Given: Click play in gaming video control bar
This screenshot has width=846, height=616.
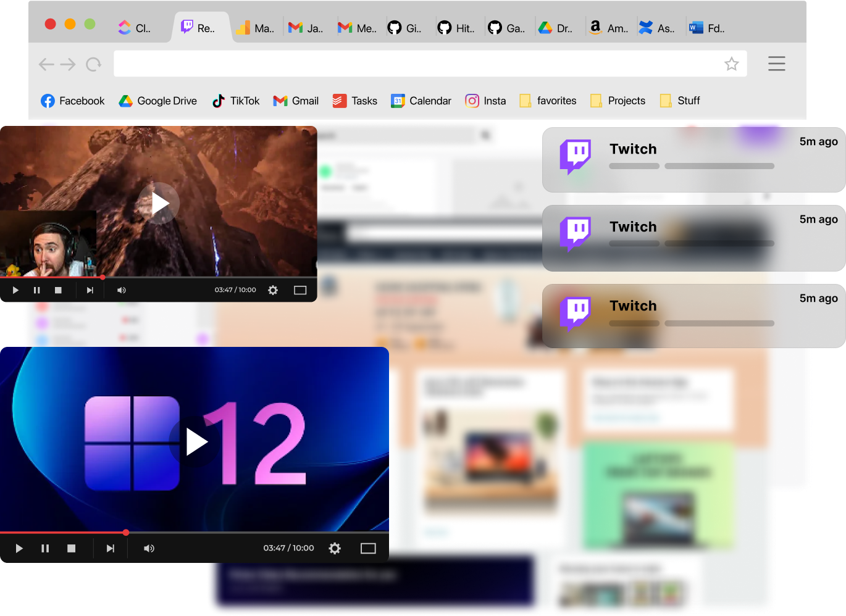Looking at the screenshot, I should tap(15, 290).
